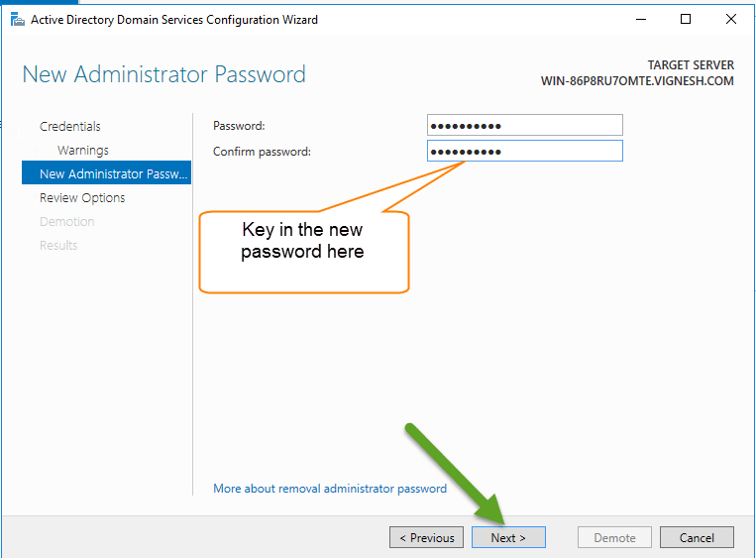The image size is (756, 558).
Task: Click the Demote button
Action: click(x=614, y=537)
